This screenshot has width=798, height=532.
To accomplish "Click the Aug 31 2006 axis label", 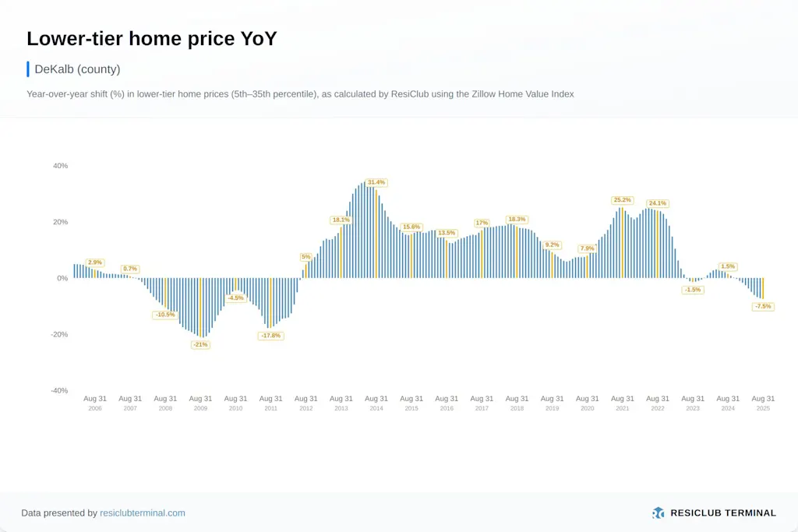I will (95, 403).
